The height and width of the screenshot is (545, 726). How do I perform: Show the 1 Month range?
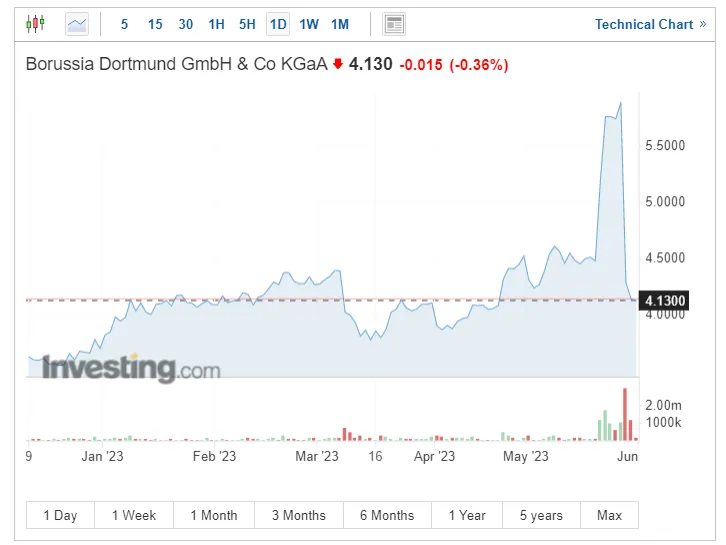point(214,515)
